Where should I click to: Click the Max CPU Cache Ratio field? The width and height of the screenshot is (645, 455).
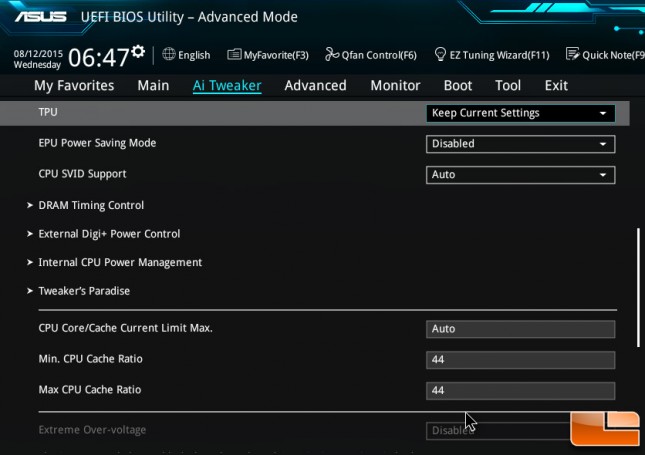521,391
